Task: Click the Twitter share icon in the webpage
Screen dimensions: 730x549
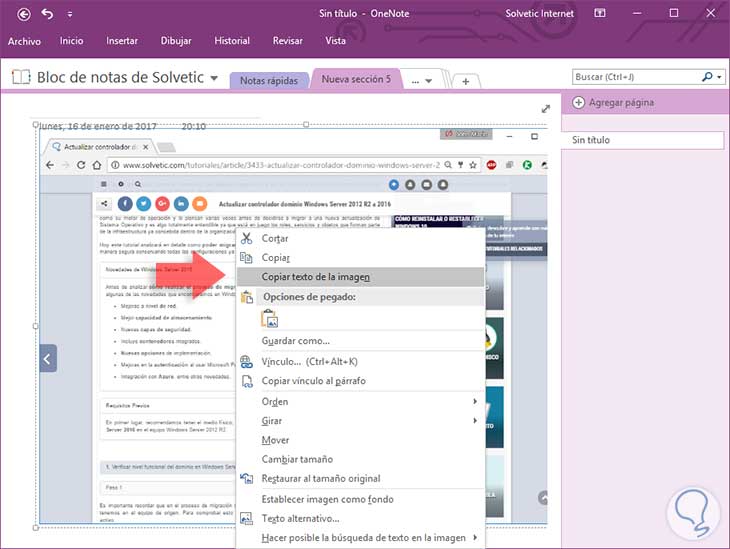Action: click(x=143, y=203)
